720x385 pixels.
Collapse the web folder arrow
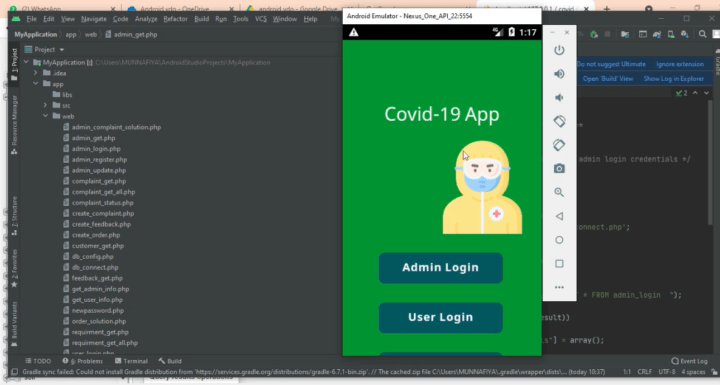pyautogui.click(x=45, y=116)
